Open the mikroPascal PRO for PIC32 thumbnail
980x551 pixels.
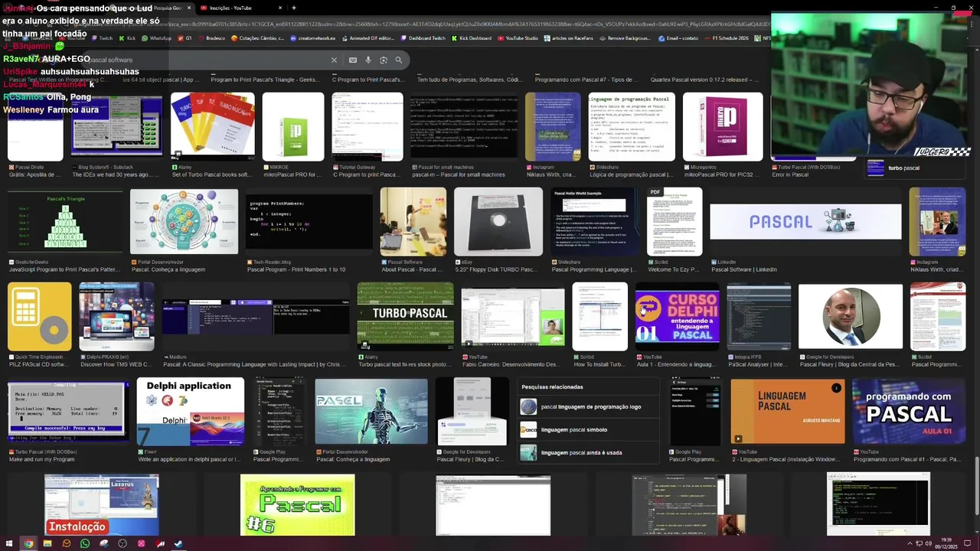click(x=723, y=126)
